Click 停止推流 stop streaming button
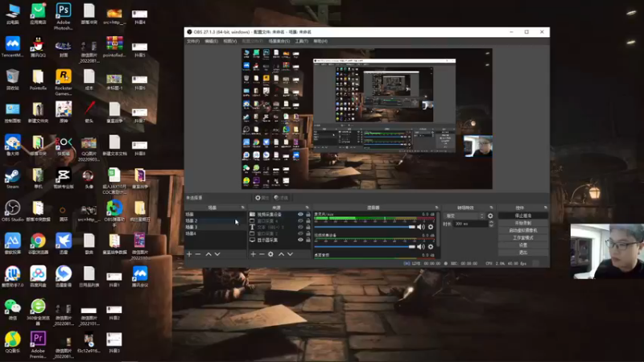Screen dimensions: 644x362 (x=522, y=216)
